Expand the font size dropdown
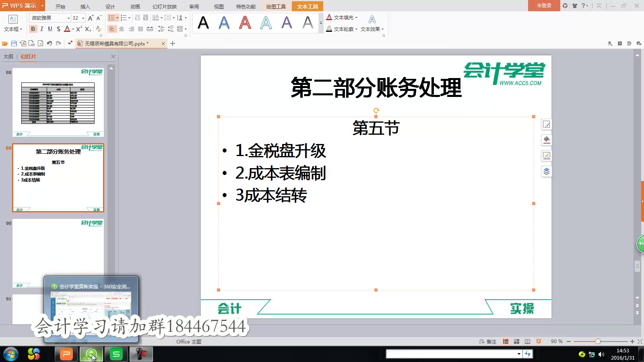The height and width of the screenshot is (362, 644). [83, 18]
